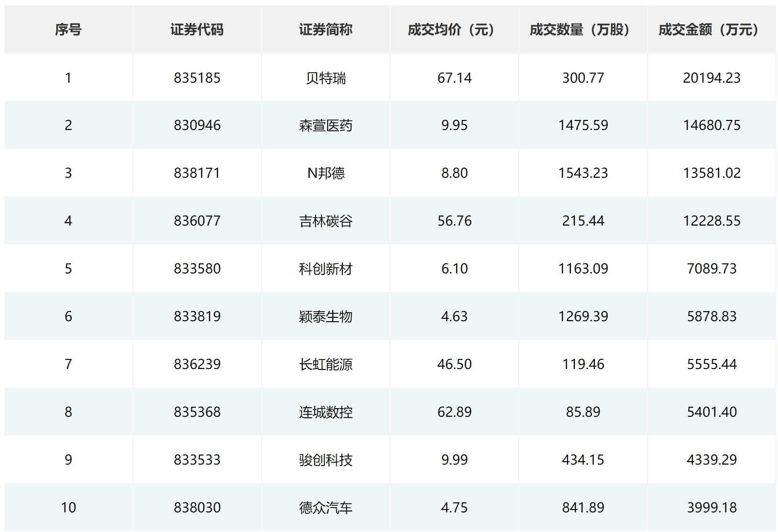Image resolution: width=778 pixels, height=532 pixels.
Task: Click average price 67.14
Action: click(x=454, y=77)
